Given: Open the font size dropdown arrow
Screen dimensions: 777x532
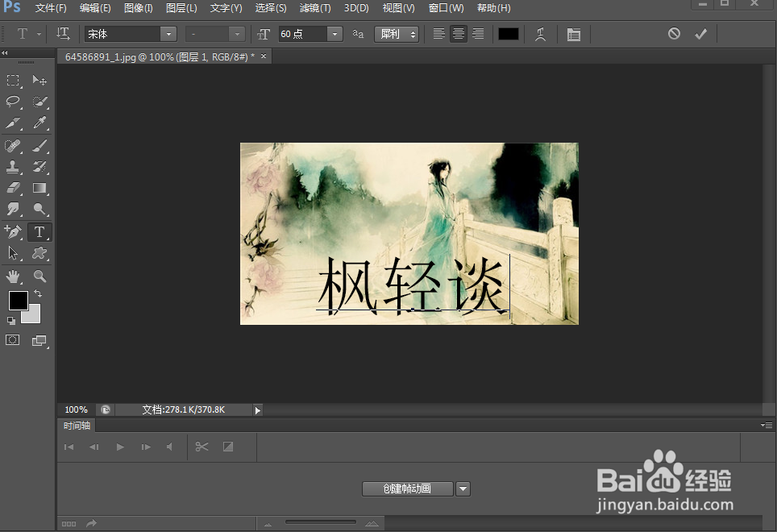Looking at the screenshot, I should pos(335,34).
